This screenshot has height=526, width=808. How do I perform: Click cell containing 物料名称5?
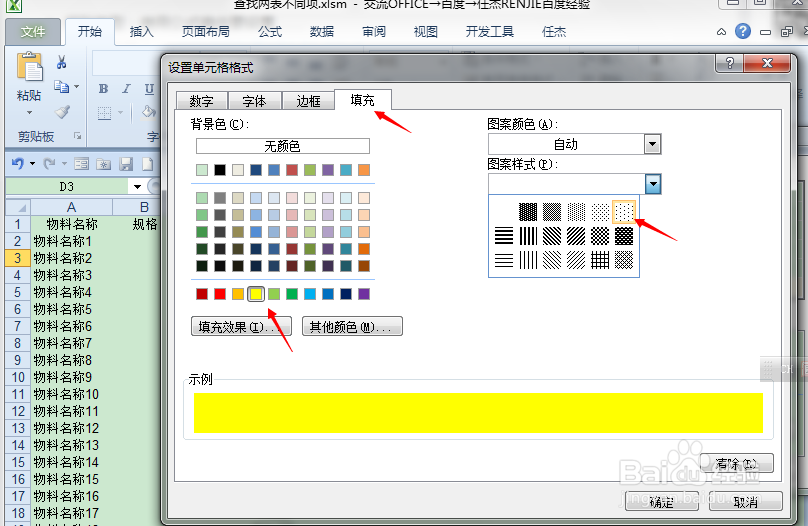click(x=72, y=309)
